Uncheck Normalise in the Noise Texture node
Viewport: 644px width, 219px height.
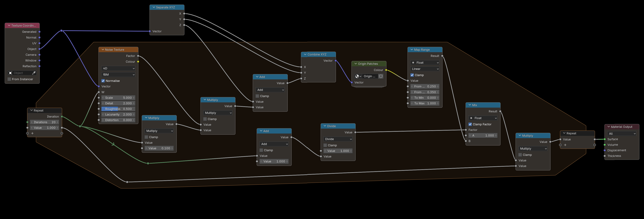pos(103,81)
